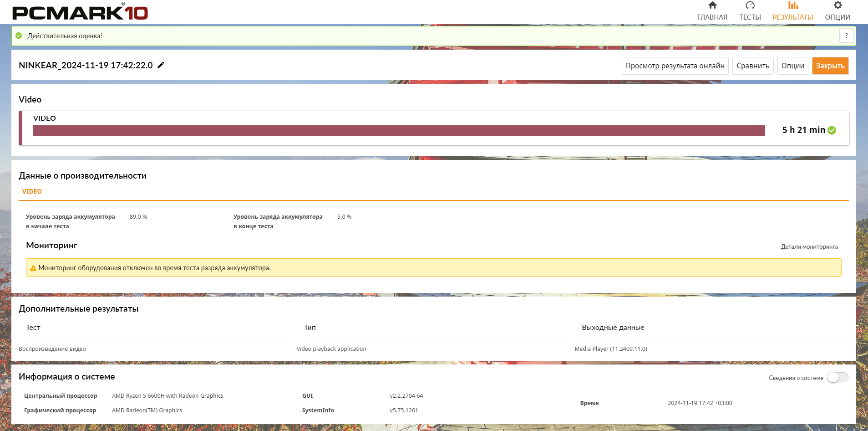This screenshot has height=431, width=868.
Task: Open the ОПЦИИ menu item
Action: coord(838,17)
